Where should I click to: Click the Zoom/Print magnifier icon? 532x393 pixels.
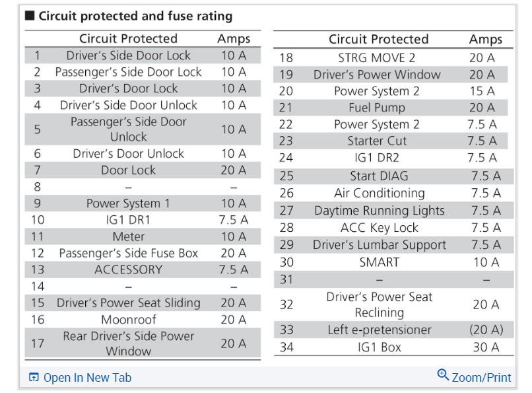point(443,376)
